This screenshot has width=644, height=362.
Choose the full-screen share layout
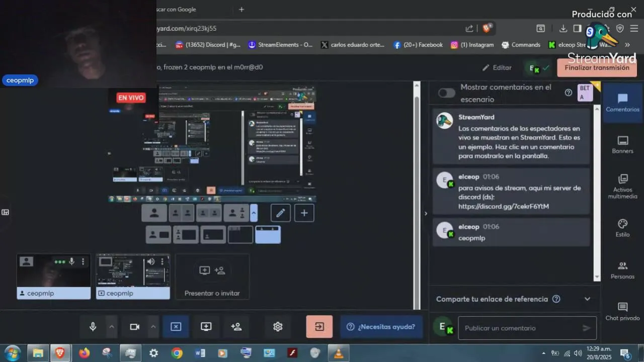click(x=240, y=234)
